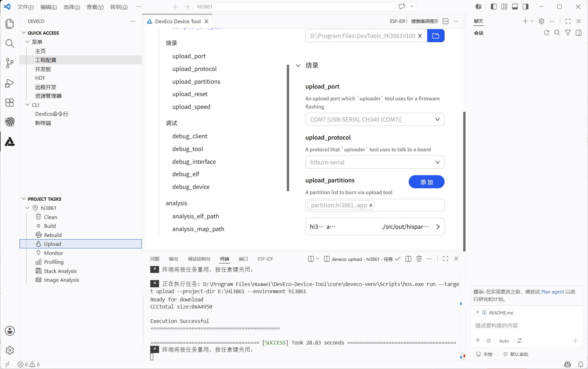Toggle the bottom panel visibility
The image size is (588, 369).
(x=515, y=7)
